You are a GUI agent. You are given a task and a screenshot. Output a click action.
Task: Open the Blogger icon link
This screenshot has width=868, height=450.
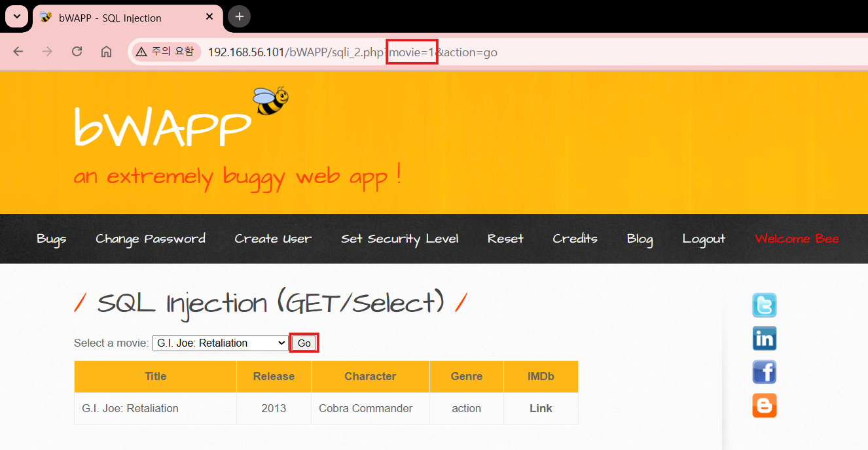(764, 405)
